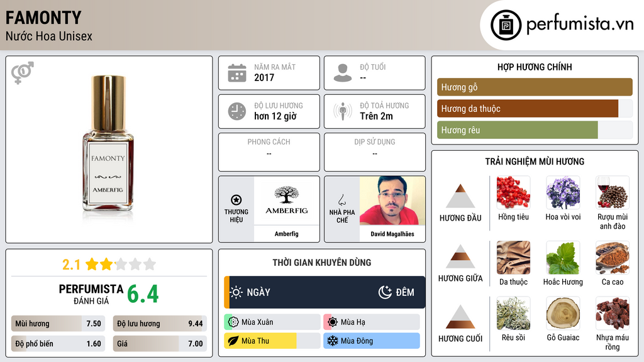The width and height of the screenshot is (644, 362).
Task: Open the Rượu mùi anh đào note image
Action: click(613, 192)
